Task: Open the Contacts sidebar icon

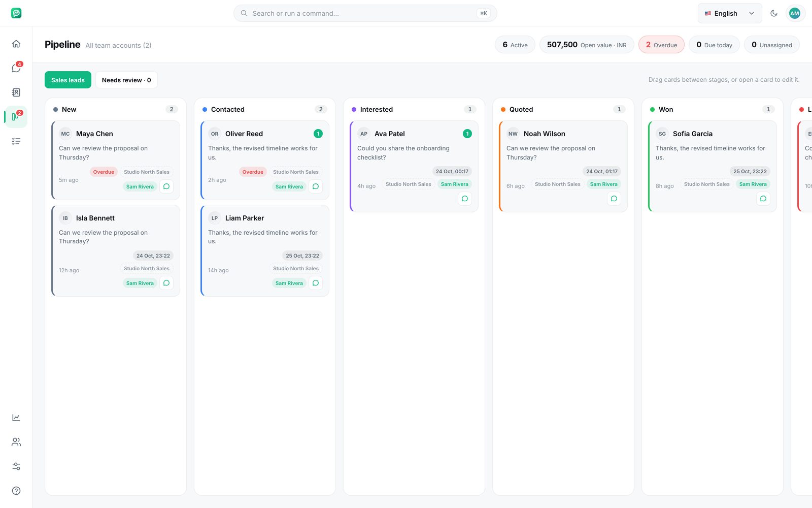Action: tap(16, 92)
